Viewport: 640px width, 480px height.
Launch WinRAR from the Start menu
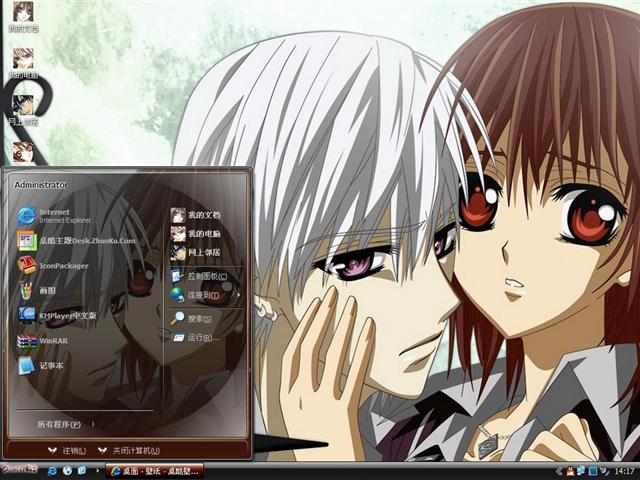click(x=43, y=341)
